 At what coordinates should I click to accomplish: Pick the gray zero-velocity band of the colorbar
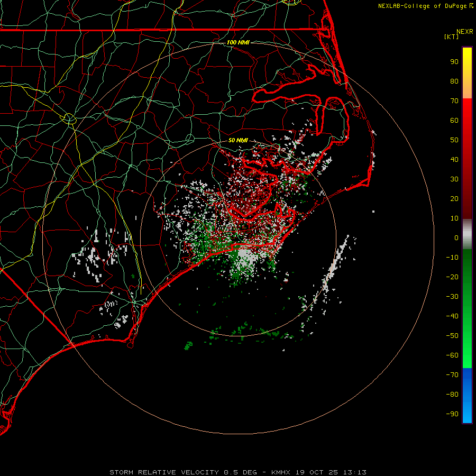coord(467,234)
